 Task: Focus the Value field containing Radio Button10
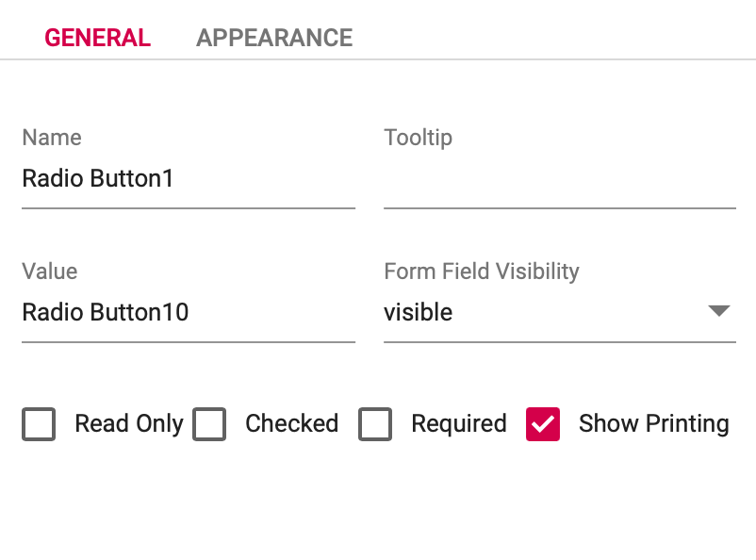pos(188,312)
